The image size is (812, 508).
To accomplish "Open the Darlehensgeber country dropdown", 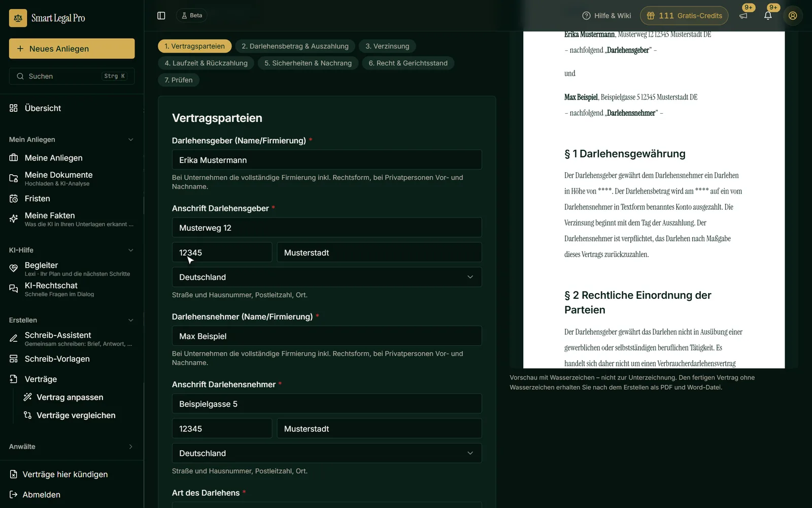I will click(x=327, y=277).
